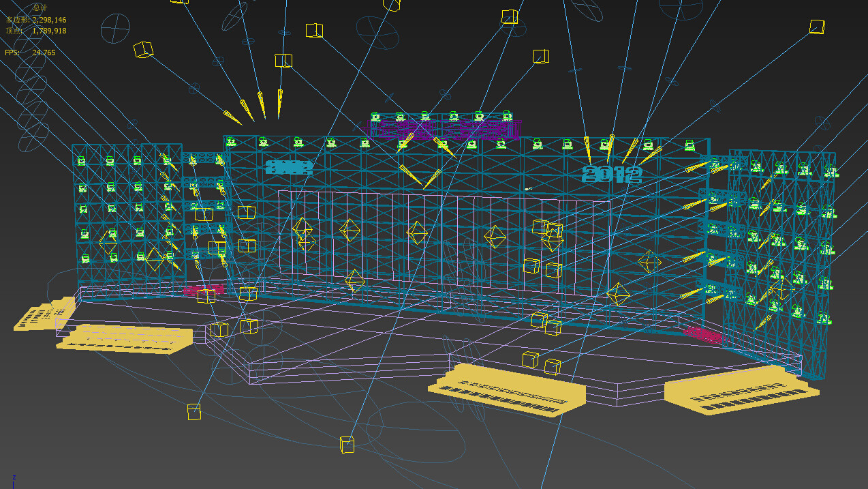Click a diamond-shaped light gizmo on the center screen
This screenshot has width=868, height=489.
pos(416,233)
